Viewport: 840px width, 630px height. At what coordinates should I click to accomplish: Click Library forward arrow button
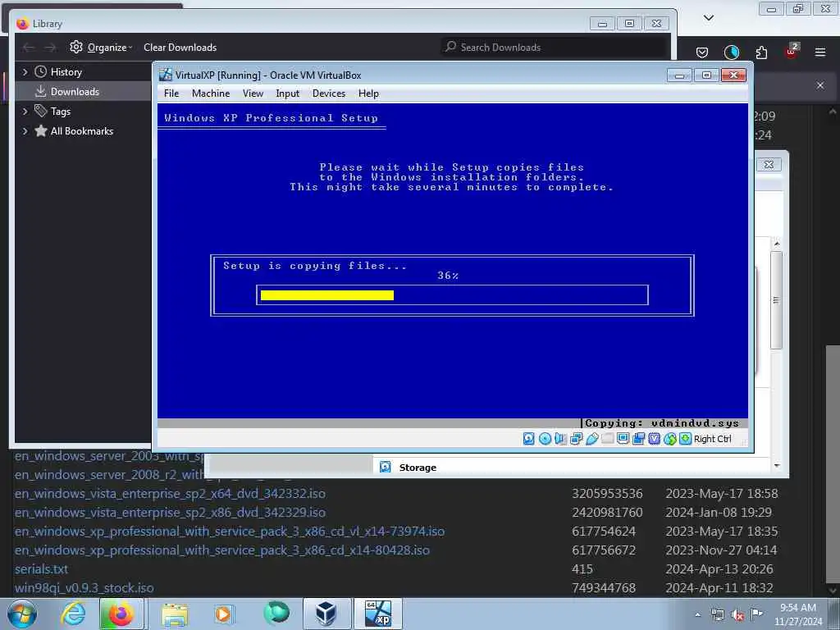click(50, 48)
